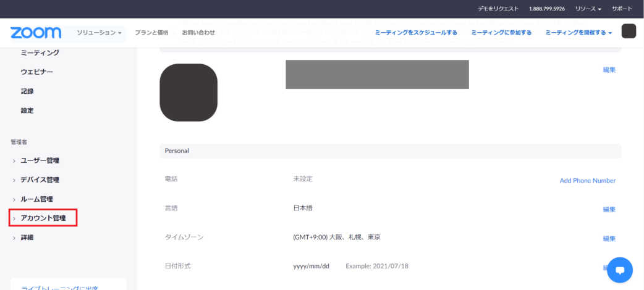Image resolution: width=644 pixels, height=290 pixels.
Task: Expand デバイス管理 section
Action: 40,180
